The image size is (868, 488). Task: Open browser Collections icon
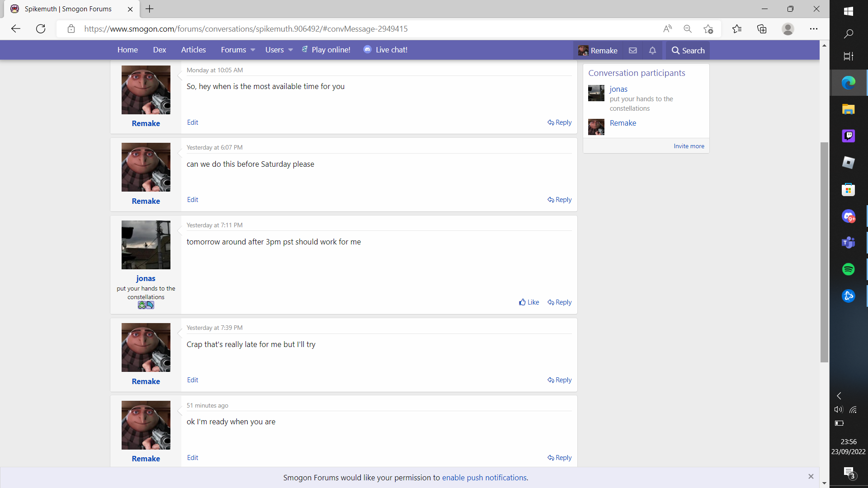point(762,29)
